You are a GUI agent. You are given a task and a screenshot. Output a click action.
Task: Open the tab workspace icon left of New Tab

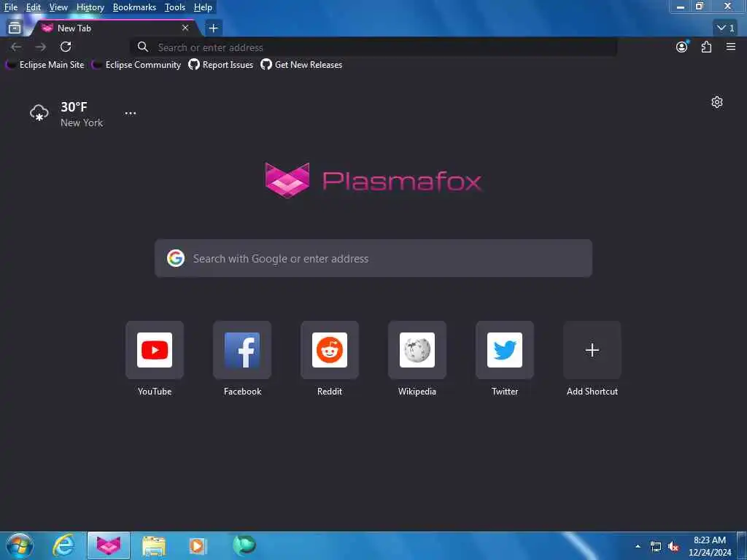coord(15,28)
